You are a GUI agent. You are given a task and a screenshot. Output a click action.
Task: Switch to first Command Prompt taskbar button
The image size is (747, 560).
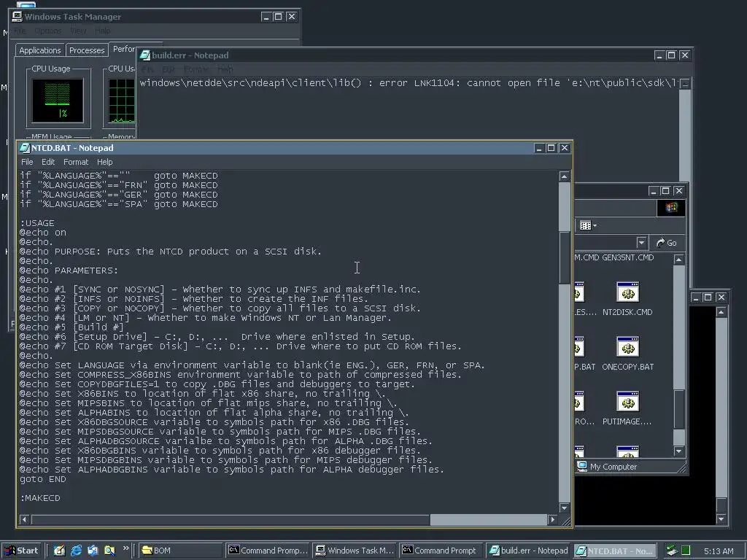coord(268,551)
